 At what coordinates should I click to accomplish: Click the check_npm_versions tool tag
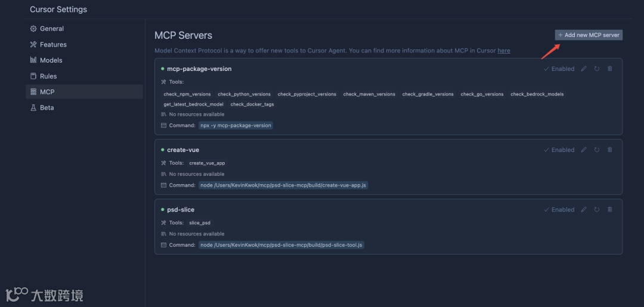(x=187, y=94)
